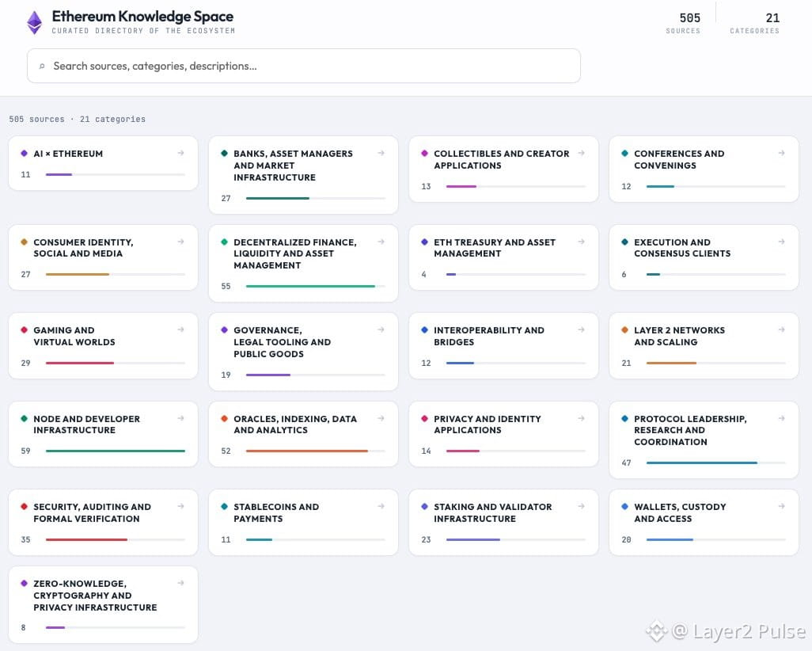Screen dimensions: 812x651
Task: Click arrow on Zero-Knowledge Cryptography card
Action: pyautogui.click(x=180, y=583)
